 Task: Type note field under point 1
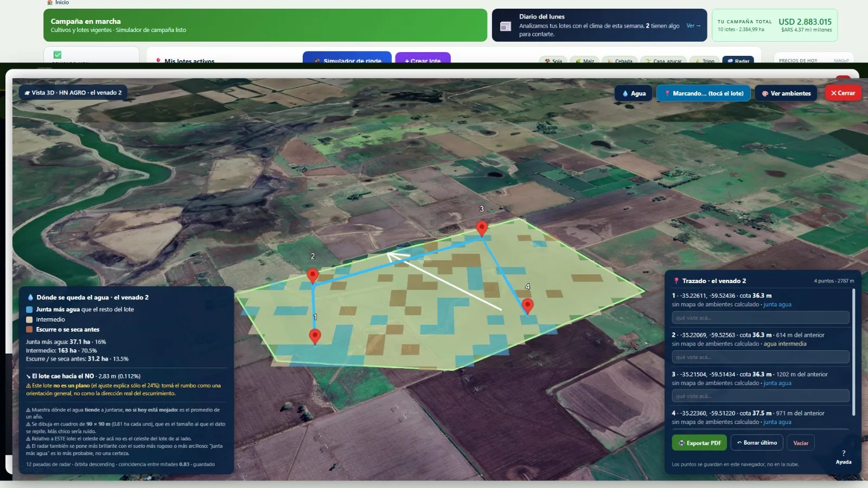[x=760, y=318]
